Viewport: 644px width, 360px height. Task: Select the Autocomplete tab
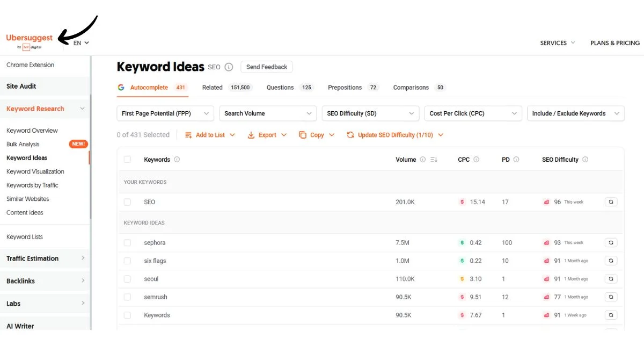click(152, 88)
